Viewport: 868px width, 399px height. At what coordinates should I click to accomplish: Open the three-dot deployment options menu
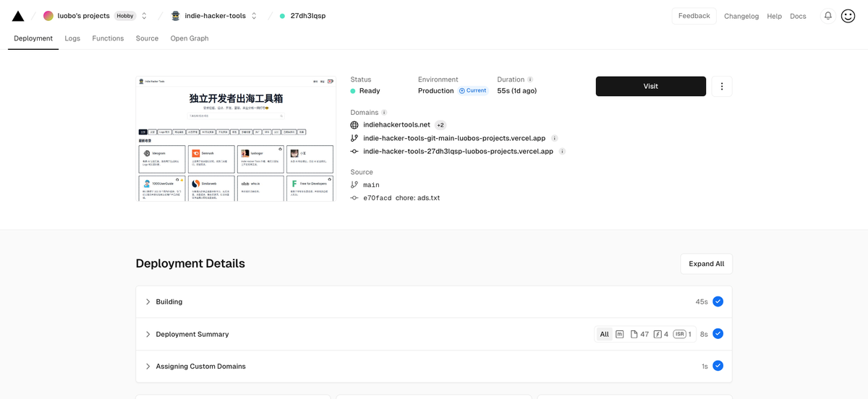pyautogui.click(x=722, y=86)
